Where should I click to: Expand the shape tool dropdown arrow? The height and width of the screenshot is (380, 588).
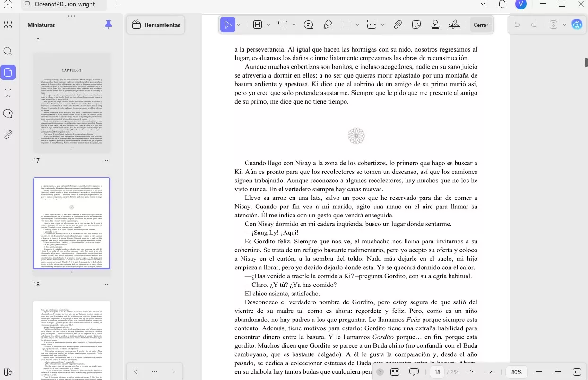pos(357,25)
